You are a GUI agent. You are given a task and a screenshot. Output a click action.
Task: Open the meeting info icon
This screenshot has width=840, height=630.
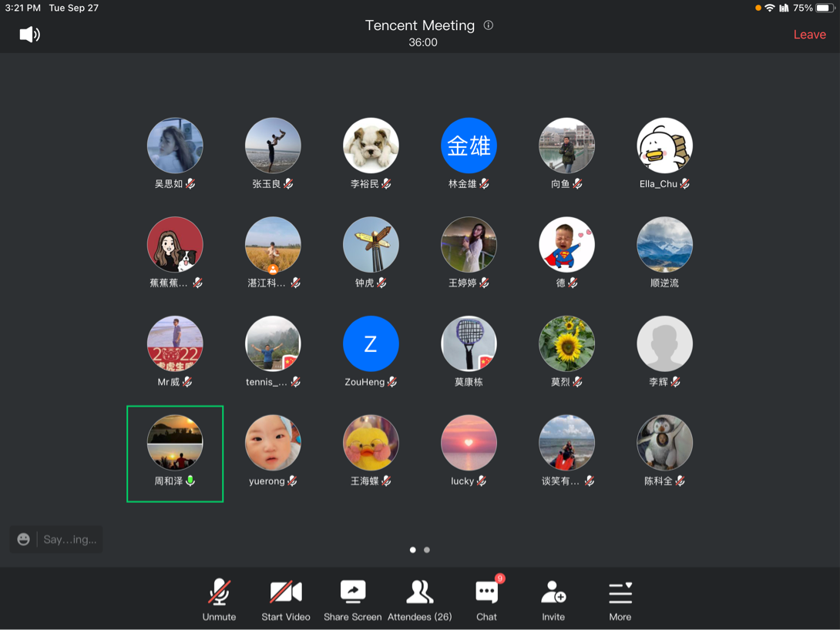pyautogui.click(x=488, y=25)
